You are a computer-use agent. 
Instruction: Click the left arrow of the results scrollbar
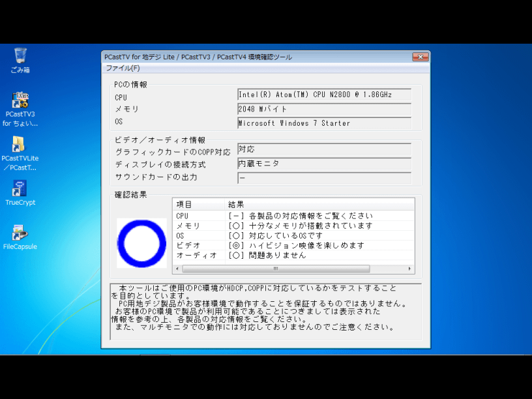point(177,269)
